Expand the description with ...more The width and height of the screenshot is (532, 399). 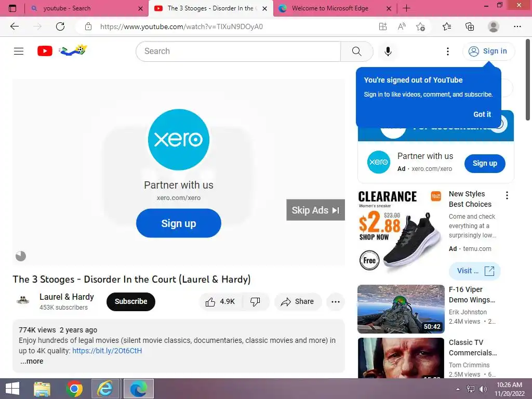[x=32, y=361]
